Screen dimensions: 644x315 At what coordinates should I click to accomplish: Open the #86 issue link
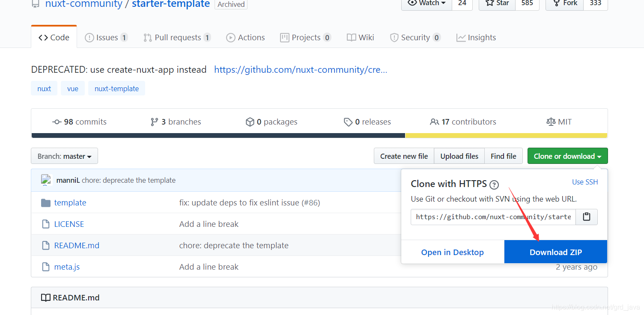(x=311, y=202)
